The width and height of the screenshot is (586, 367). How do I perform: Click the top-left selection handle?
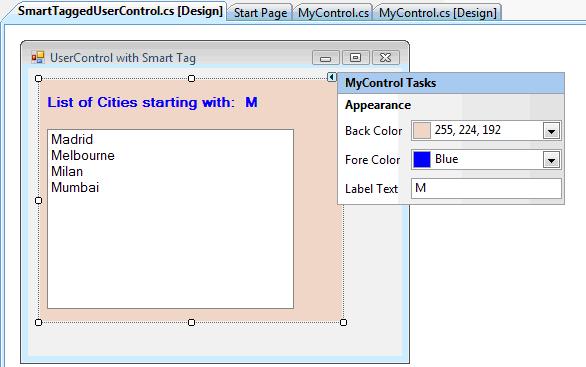click(38, 78)
